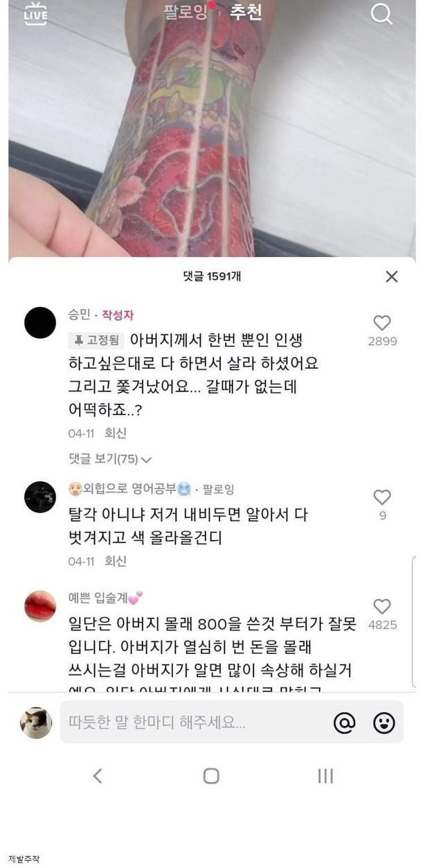Viewport: 443px width, 868px height.
Task: Like the 예쁜 입술계 comment heart
Action: point(382,606)
